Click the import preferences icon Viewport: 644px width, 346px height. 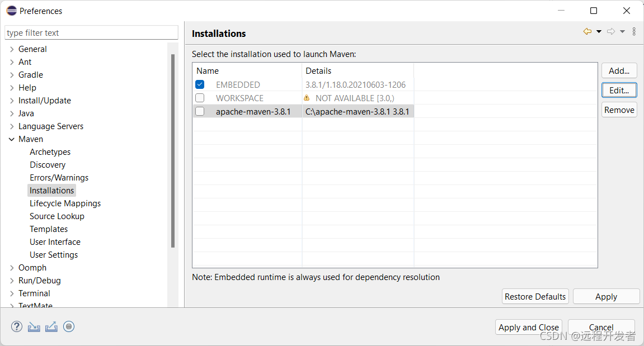click(x=34, y=326)
